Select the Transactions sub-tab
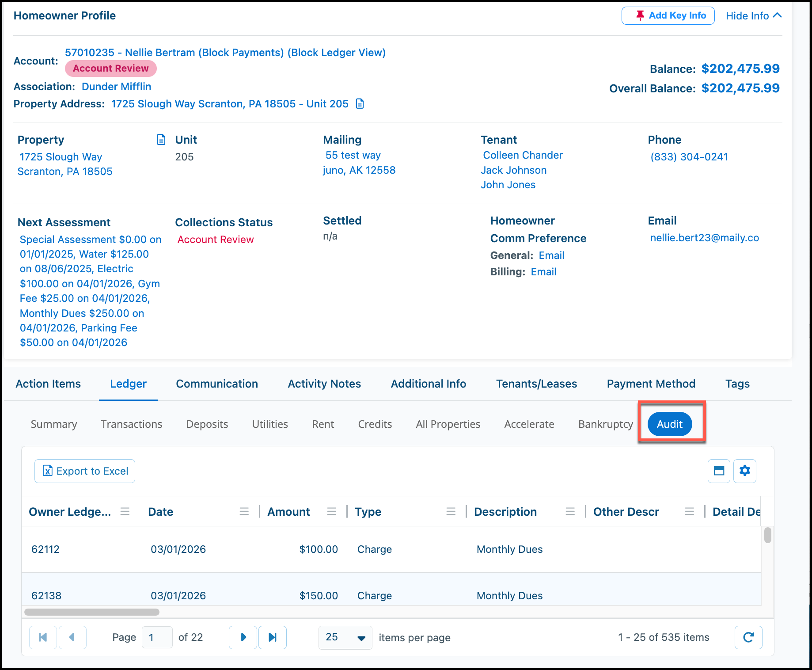This screenshot has width=812, height=670. pos(132,424)
